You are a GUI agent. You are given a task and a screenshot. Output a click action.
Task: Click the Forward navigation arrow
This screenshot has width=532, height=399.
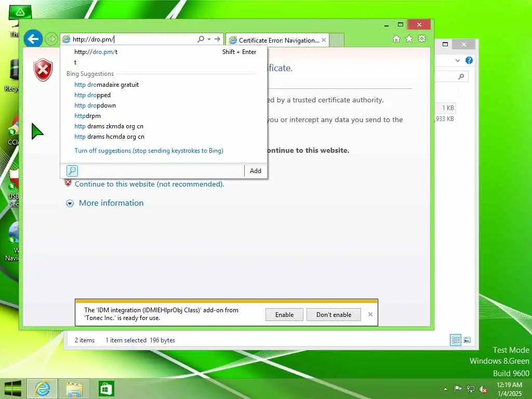coord(51,39)
